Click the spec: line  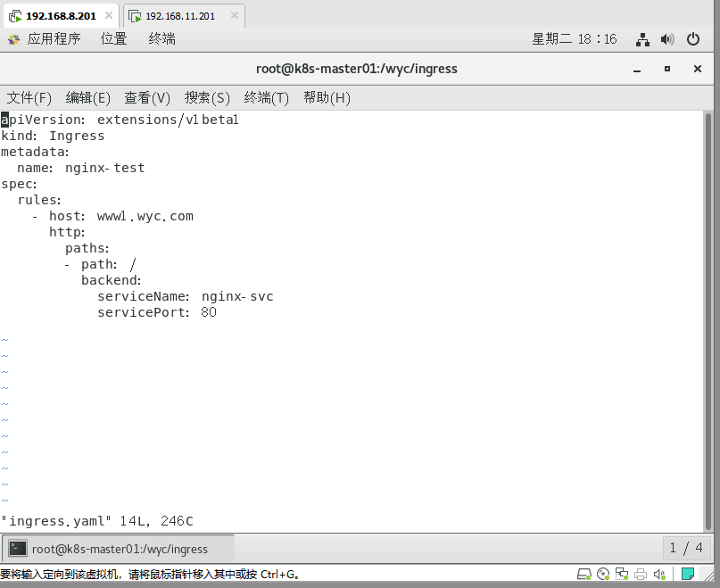[19, 184]
